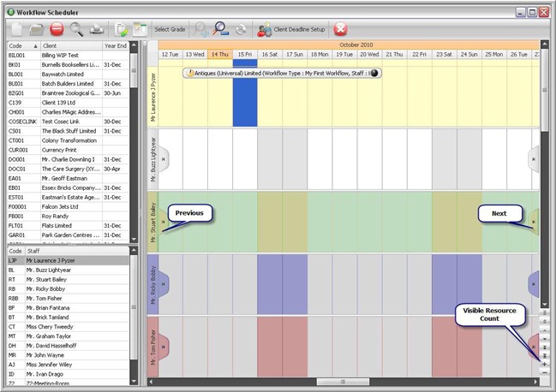Select staff Miss Jennifer Wiley
556x392 pixels.
(x=68, y=365)
